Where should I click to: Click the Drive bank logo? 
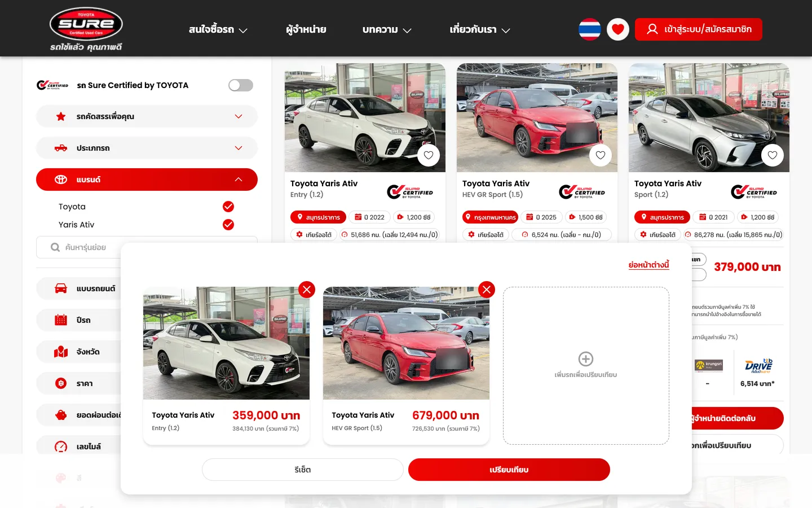tap(758, 366)
